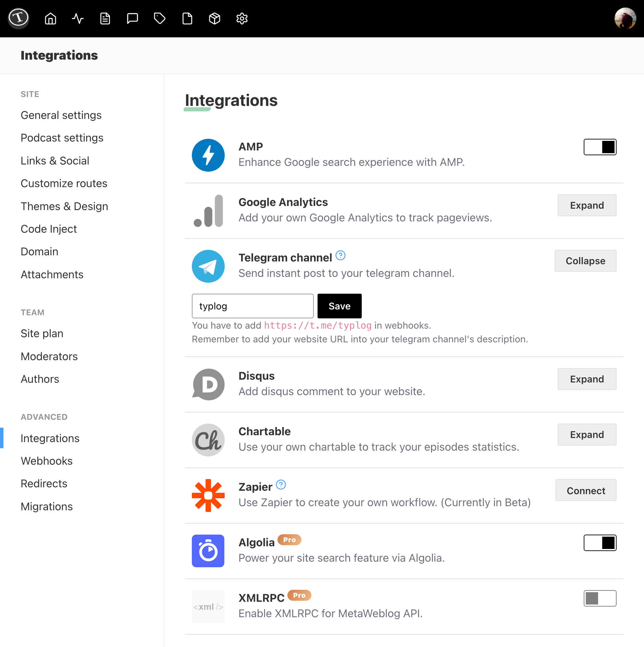Turn off the Algolia toggle
The height and width of the screenshot is (647, 644).
pos(600,543)
